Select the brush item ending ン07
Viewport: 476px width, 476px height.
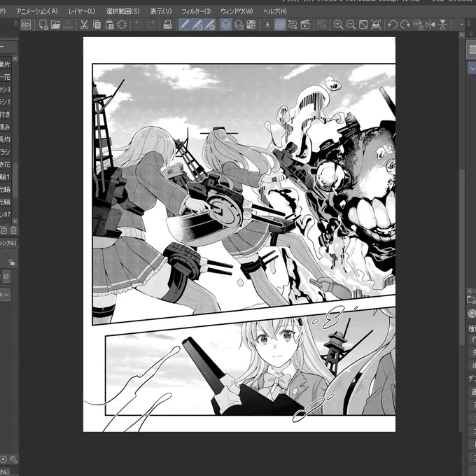[x=6, y=214]
